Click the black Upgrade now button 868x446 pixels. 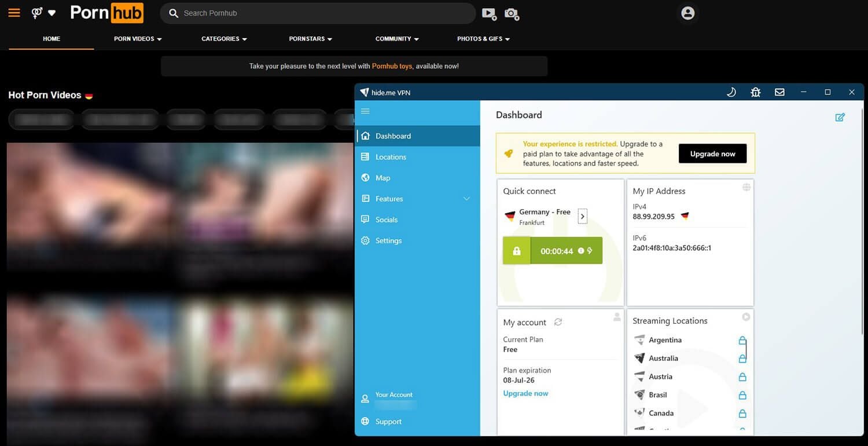pyautogui.click(x=712, y=153)
